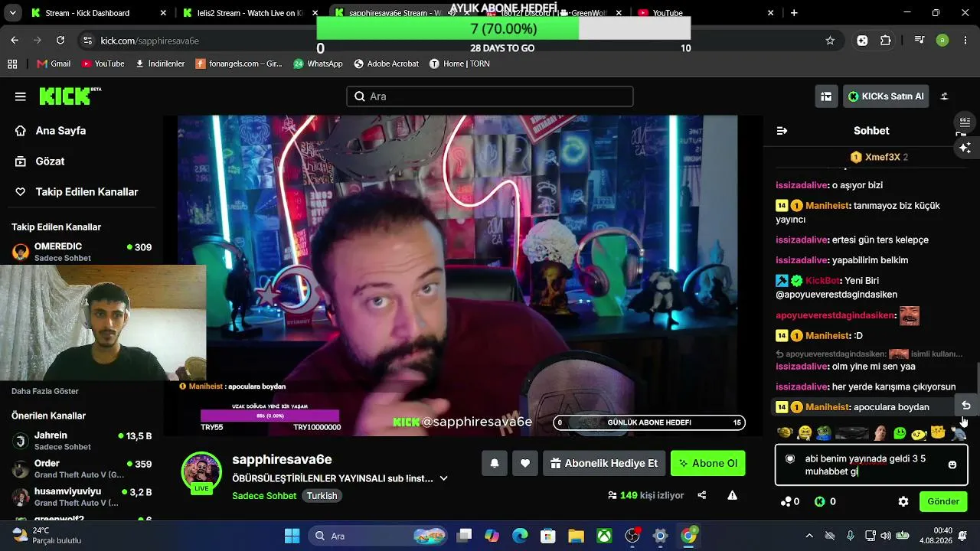Open chat settings gear icon
This screenshot has height=551, width=980.
coord(903,501)
